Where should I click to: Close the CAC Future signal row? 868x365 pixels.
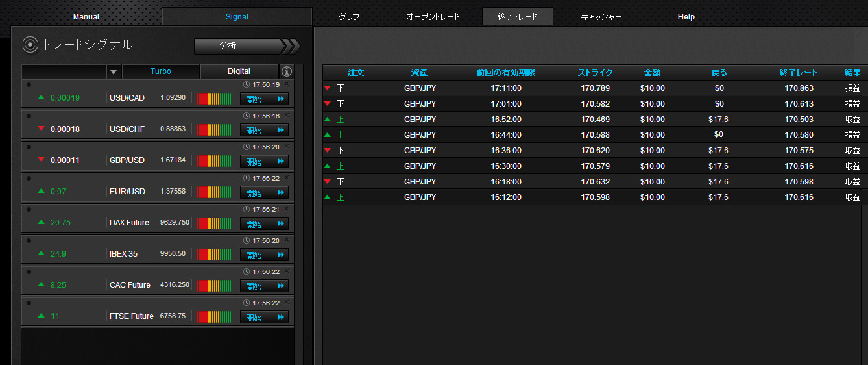click(x=287, y=271)
